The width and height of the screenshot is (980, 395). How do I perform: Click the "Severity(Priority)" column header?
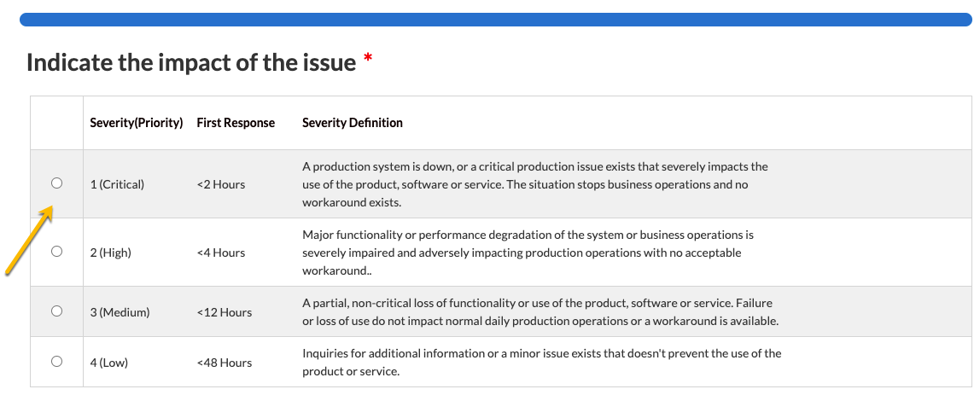pos(137,123)
